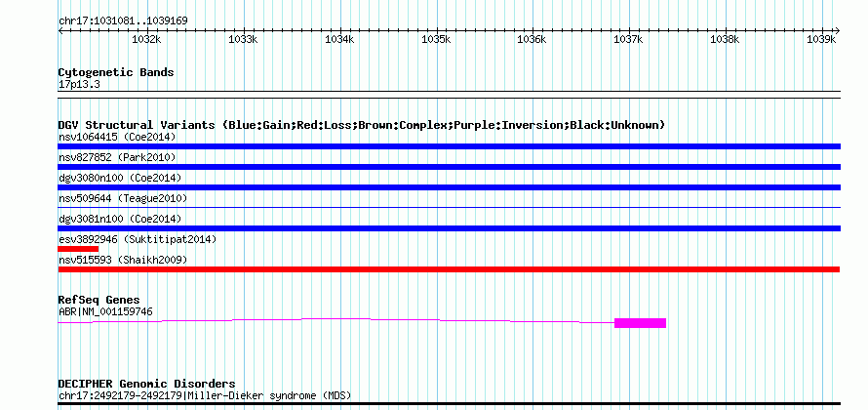This screenshot has height=410, width=868.
Task: Click the red nsv515593 (Shaikh2009) loss bar
Action: click(x=449, y=269)
